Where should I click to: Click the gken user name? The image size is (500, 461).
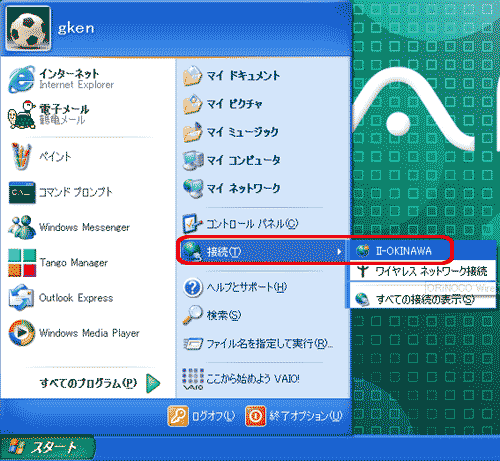pyautogui.click(x=76, y=29)
